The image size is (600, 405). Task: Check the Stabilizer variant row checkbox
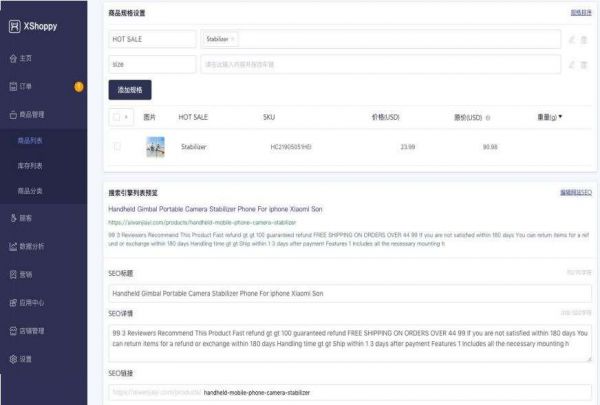pyautogui.click(x=117, y=147)
